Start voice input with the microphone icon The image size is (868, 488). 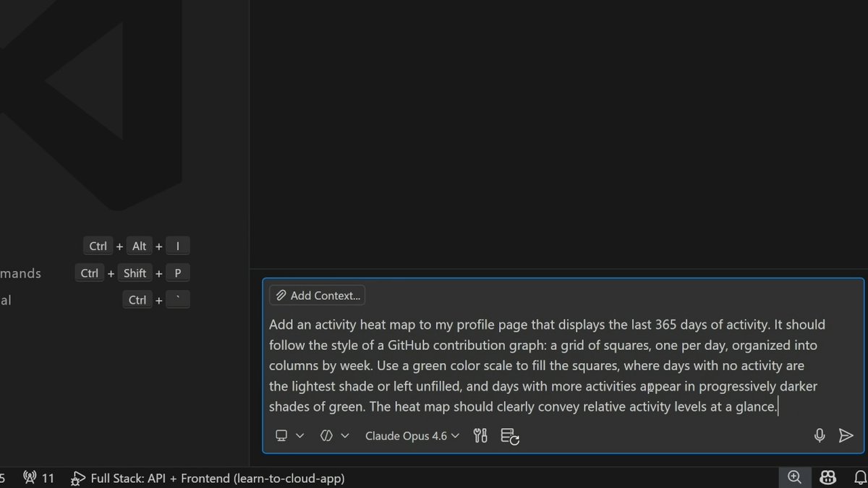pos(820,435)
